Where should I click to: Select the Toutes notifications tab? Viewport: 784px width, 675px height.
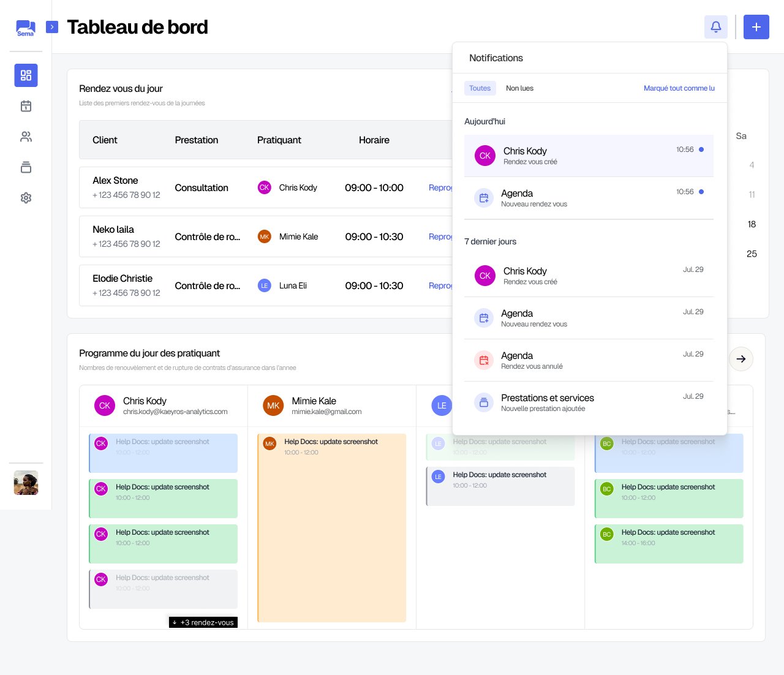pos(480,88)
